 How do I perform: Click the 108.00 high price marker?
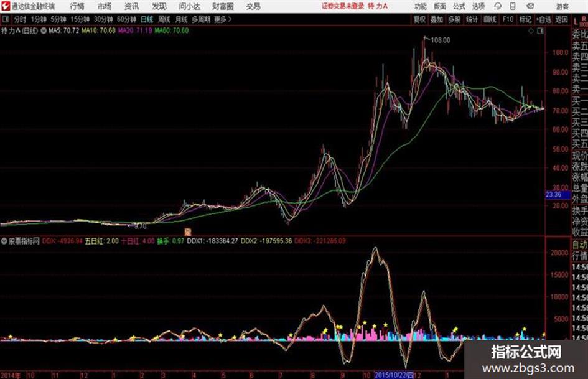(x=441, y=40)
